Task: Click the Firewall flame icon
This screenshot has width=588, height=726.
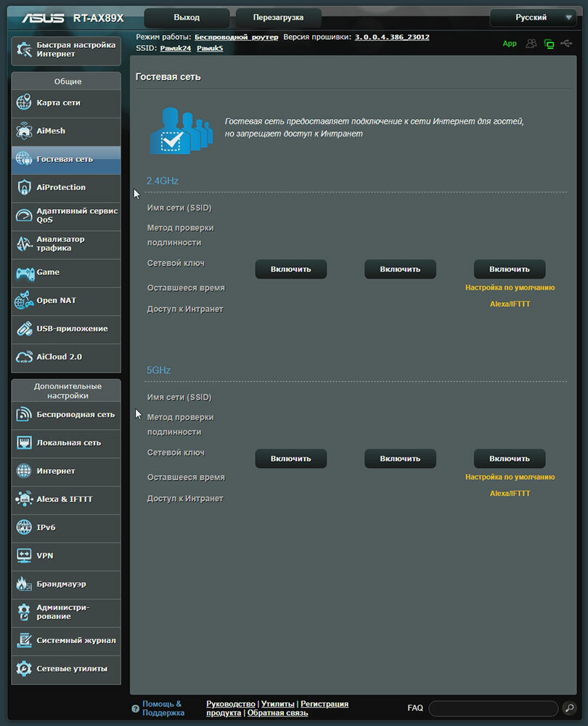Action: pyautogui.click(x=24, y=584)
